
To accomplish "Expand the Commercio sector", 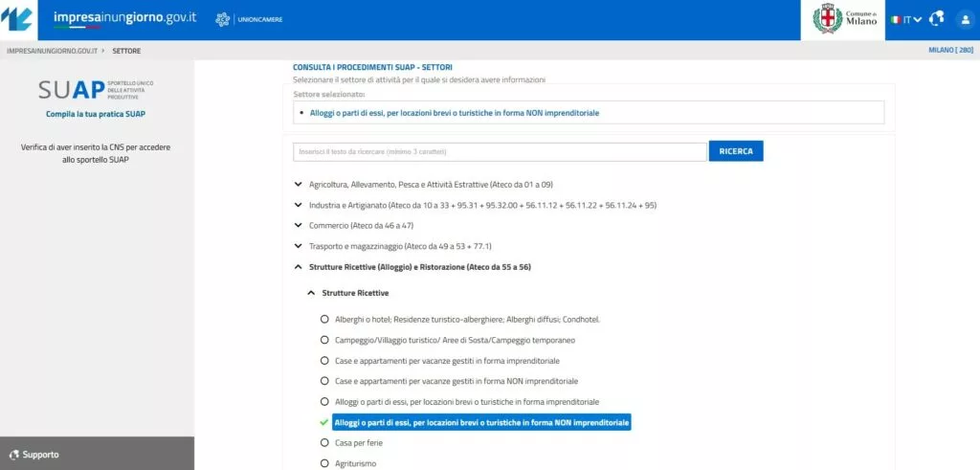I will point(298,226).
